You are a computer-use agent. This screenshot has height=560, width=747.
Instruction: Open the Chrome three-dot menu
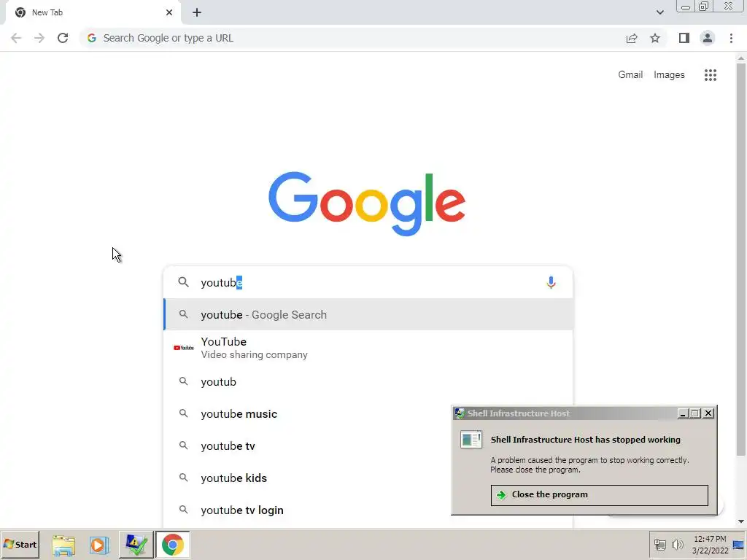[731, 38]
